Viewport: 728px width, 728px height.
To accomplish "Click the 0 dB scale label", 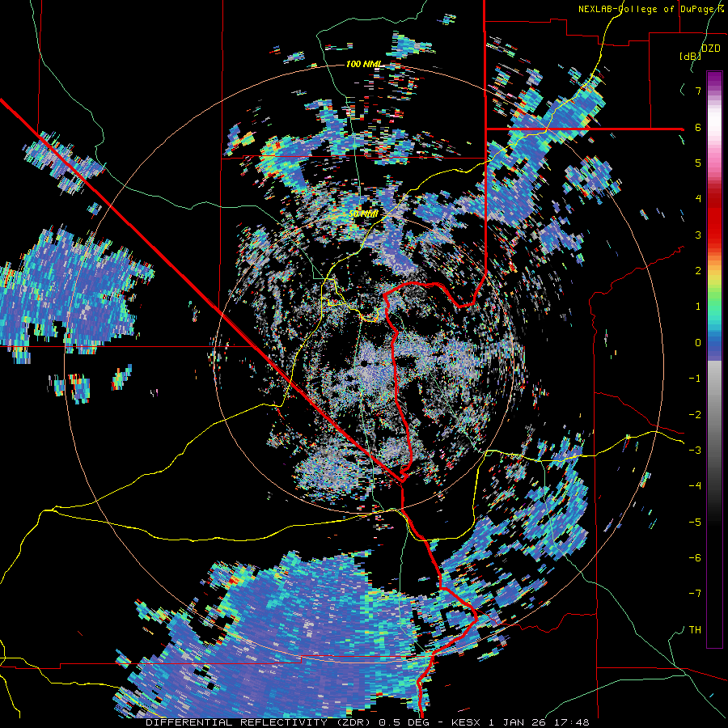I will tap(698, 343).
